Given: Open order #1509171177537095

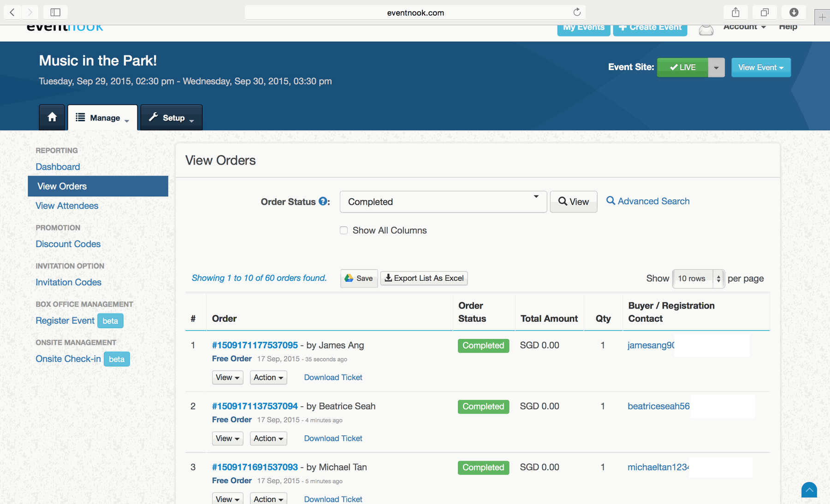Looking at the screenshot, I should tap(255, 345).
